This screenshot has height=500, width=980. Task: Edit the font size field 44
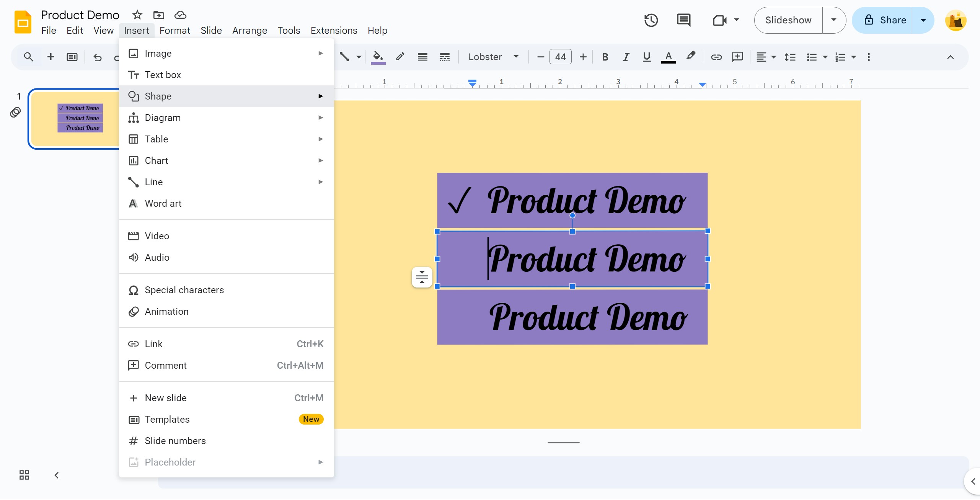560,57
